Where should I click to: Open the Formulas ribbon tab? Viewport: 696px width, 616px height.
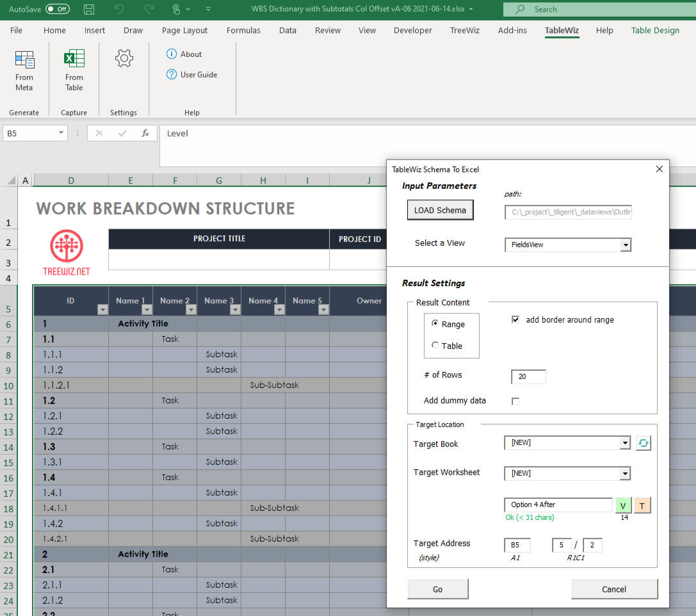[x=243, y=30]
